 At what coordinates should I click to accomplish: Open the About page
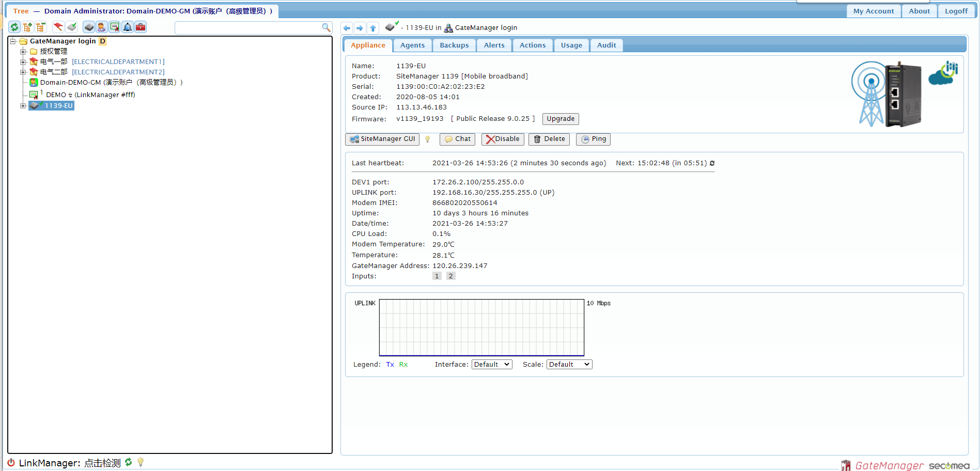(x=920, y=11)
